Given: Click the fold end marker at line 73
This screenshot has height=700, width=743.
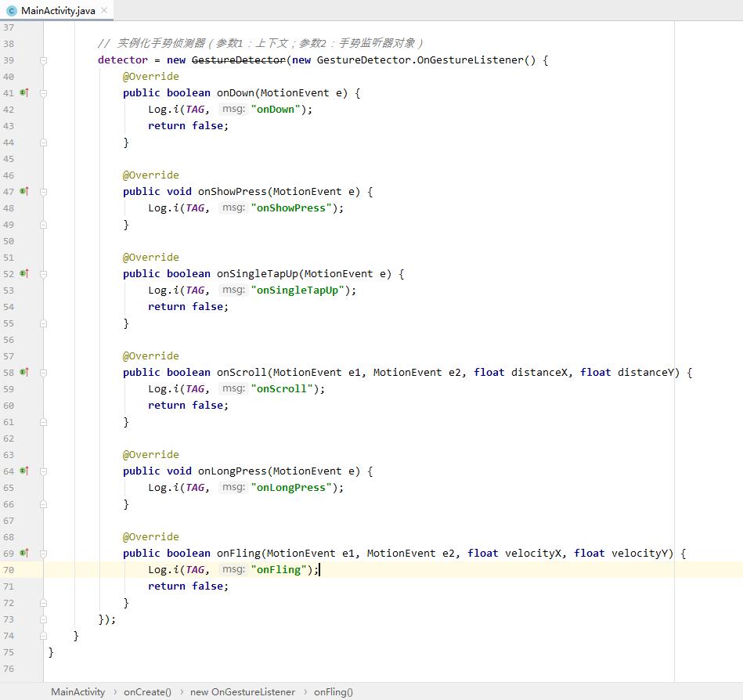Looking at the screenshot, I should pos(44,619).
